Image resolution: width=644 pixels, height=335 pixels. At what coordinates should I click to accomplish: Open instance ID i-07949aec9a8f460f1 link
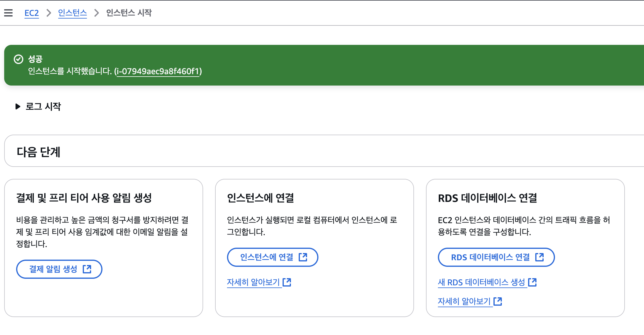(x=158, y=71)
